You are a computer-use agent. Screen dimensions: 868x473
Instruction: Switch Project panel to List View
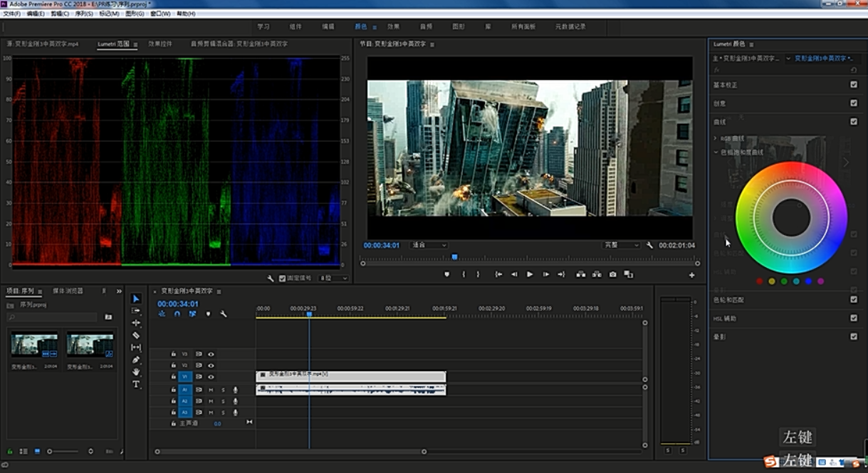pyautogui.click(x=23, y=452)
